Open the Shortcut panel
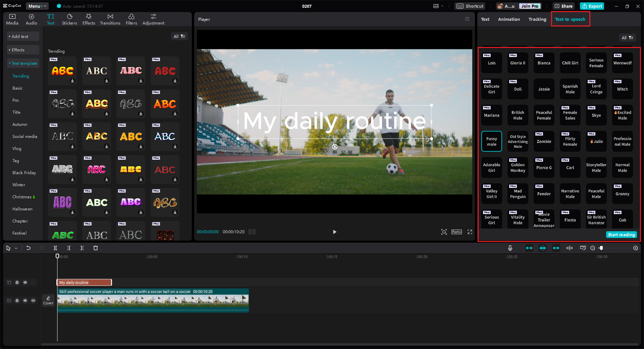 tap(470, 6)
